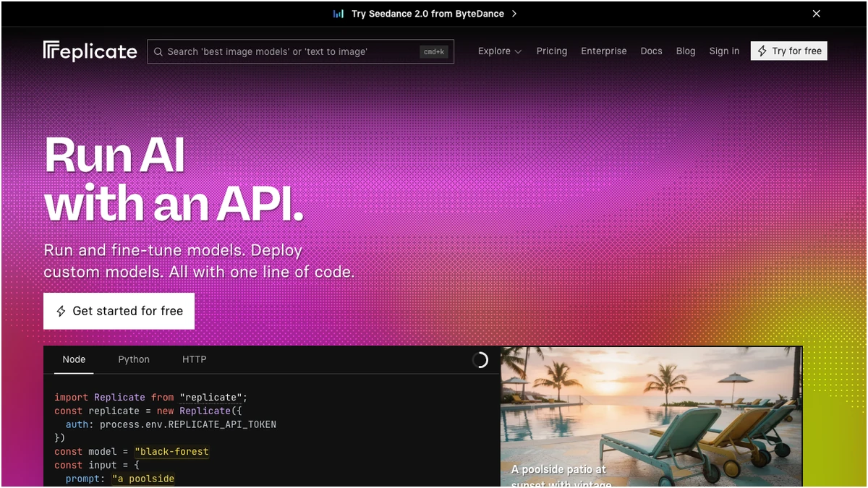
Task: Go to the Enterprise page
Action: (x=603, y=51)
